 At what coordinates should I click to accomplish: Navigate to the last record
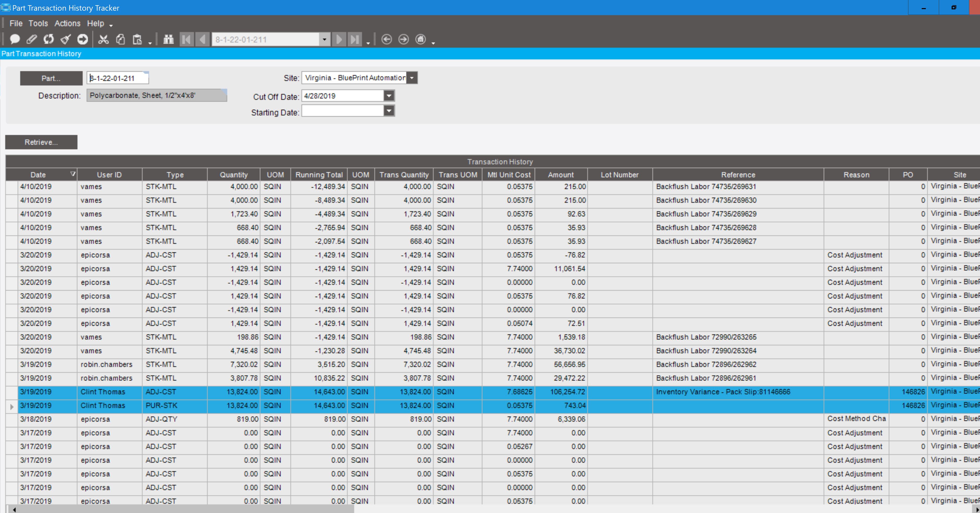(354, 39)
